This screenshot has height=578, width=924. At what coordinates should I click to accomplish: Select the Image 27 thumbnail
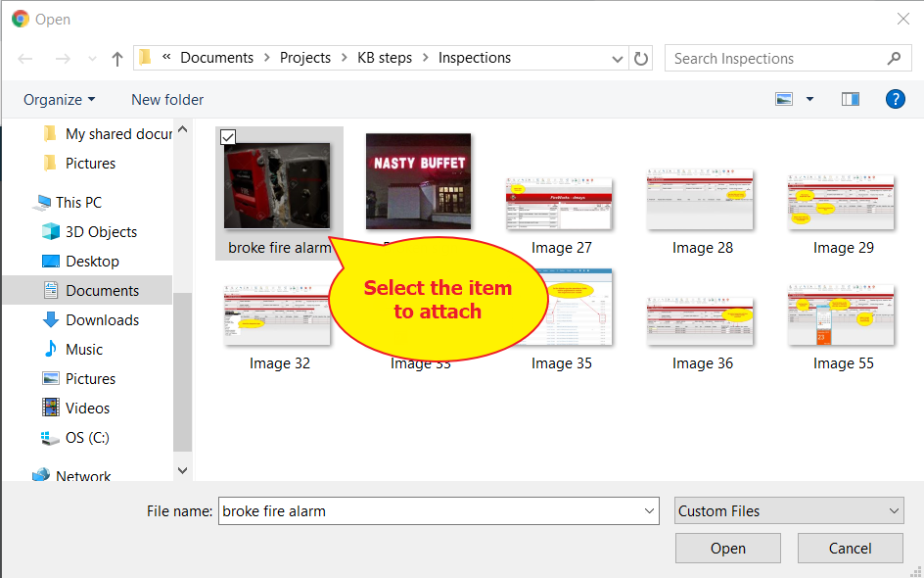(559, 204)
